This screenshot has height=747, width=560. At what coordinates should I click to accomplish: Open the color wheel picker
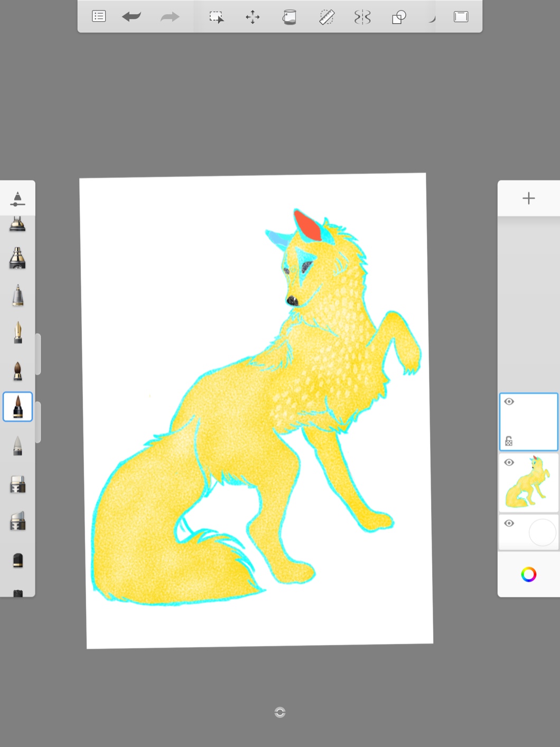pos(528,575)
